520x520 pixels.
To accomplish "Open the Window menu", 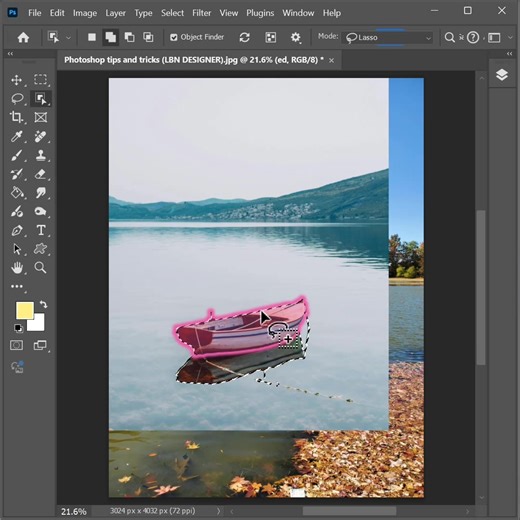I will 298,13.
